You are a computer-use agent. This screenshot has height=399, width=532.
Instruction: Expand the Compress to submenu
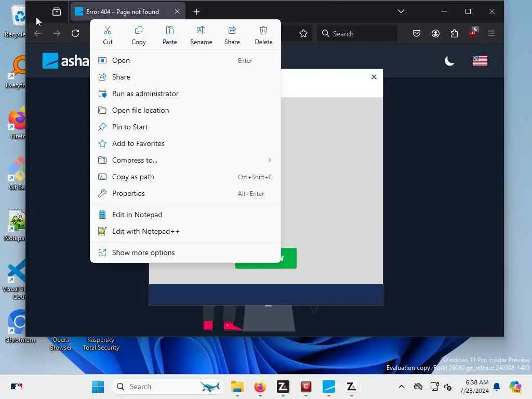[x=185, y=160]
